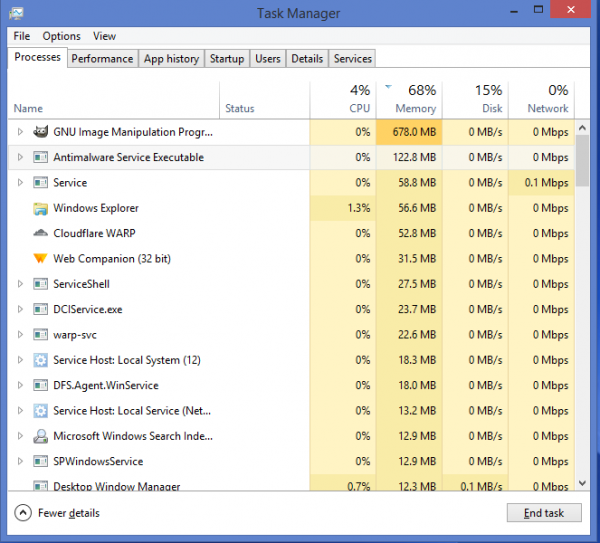This screenshot has height=543, width=600.
Task: Click the Cloudflare WARP cloud icon
Action: pyautogui.click(x=40, y=233)
